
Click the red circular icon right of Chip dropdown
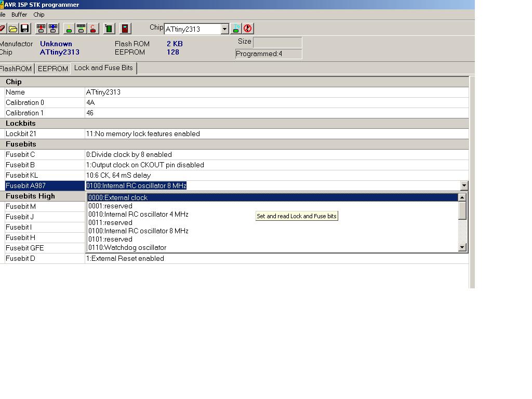click(248, 29)
